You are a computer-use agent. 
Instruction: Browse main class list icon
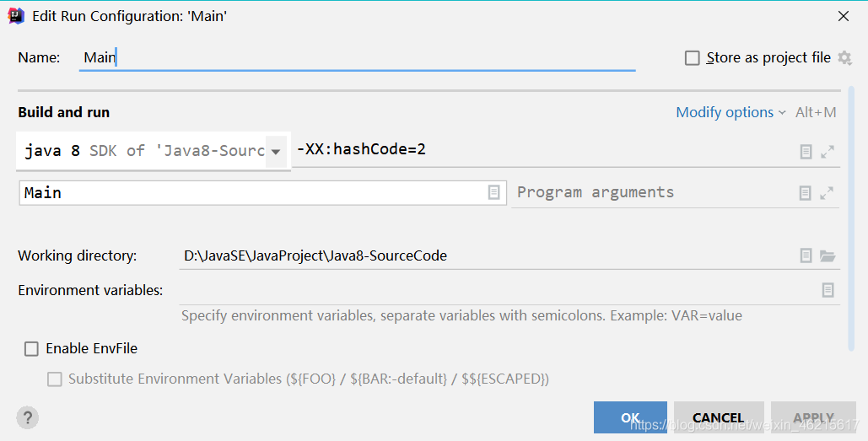[x=494, y=192]
